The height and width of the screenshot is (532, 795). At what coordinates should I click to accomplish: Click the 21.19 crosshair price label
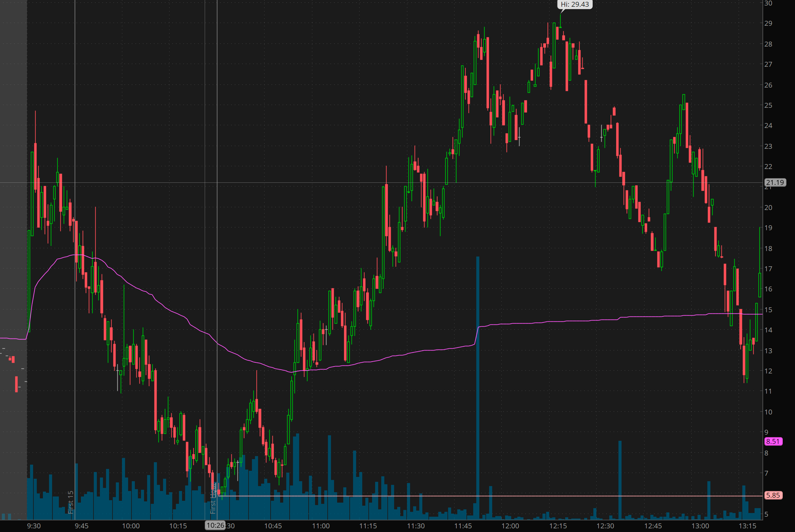(775, 182)
